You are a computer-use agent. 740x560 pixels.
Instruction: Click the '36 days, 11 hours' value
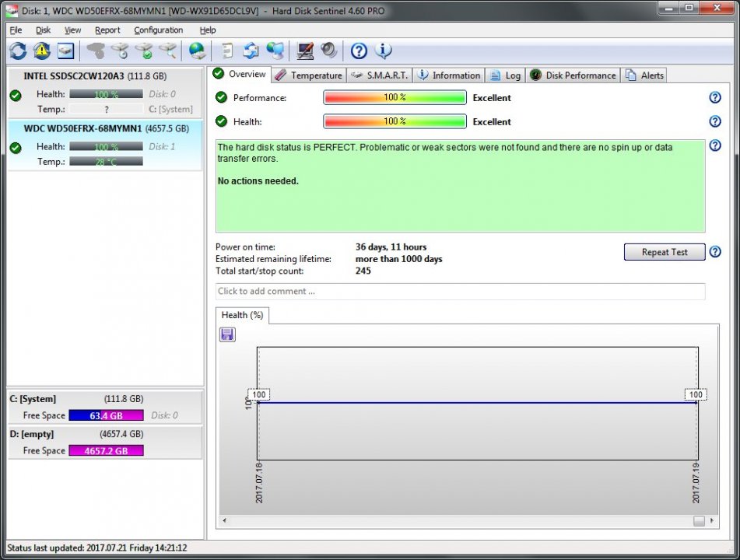pyautogui.click(x=391, y=247)
